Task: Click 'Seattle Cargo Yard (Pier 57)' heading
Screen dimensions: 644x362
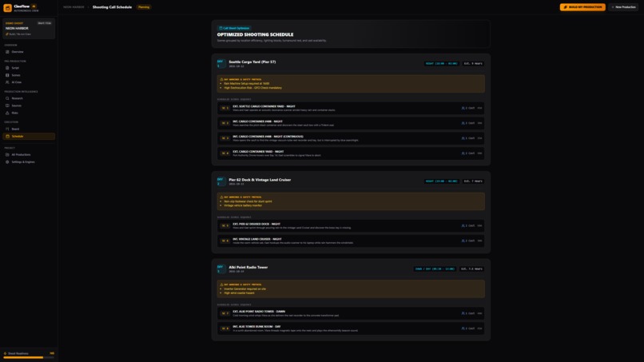Action: [x=252, y=62]
